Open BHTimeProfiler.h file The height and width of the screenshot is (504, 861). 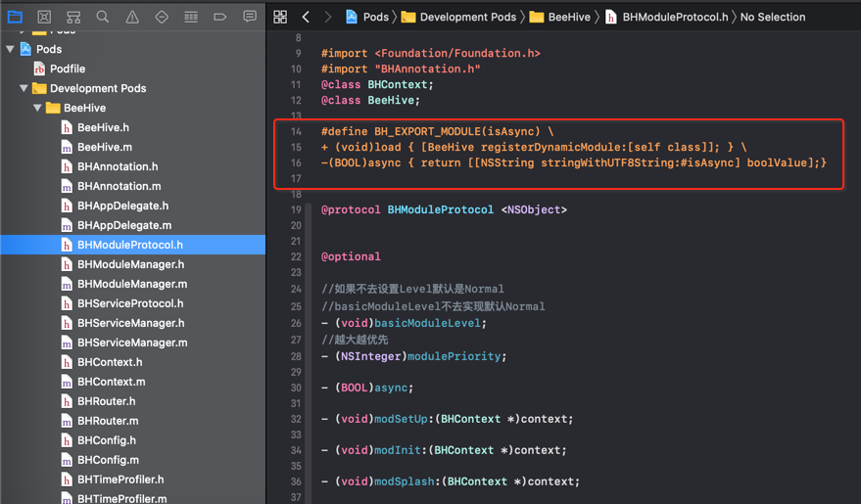pyautogui.click(x=120, y=480)
